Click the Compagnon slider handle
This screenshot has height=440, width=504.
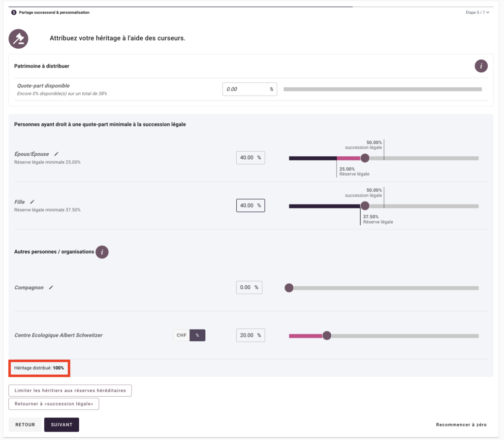[x=289, y=288]
